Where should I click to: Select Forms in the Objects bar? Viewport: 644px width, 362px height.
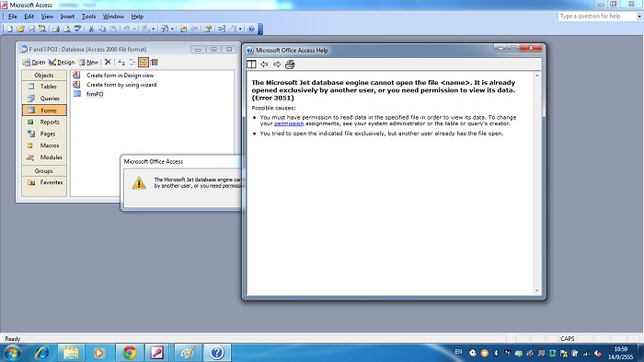tap(44, 111)
